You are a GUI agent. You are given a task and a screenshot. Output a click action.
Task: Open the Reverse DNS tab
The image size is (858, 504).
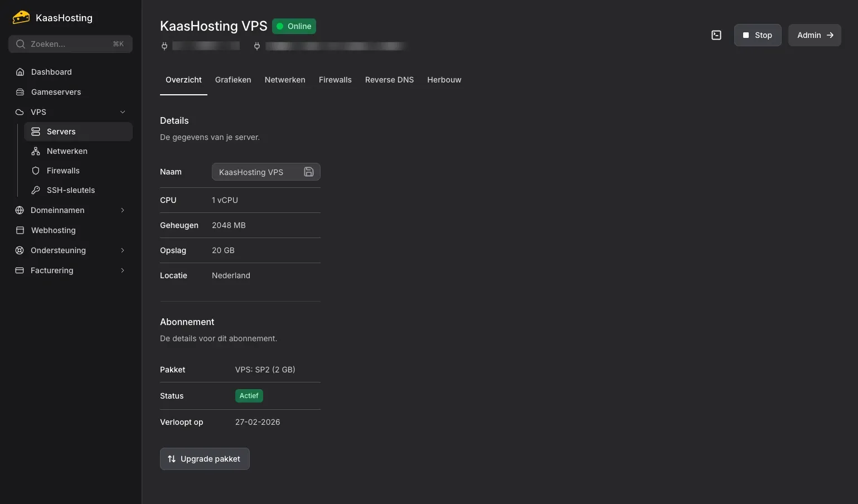coord(389,80)
